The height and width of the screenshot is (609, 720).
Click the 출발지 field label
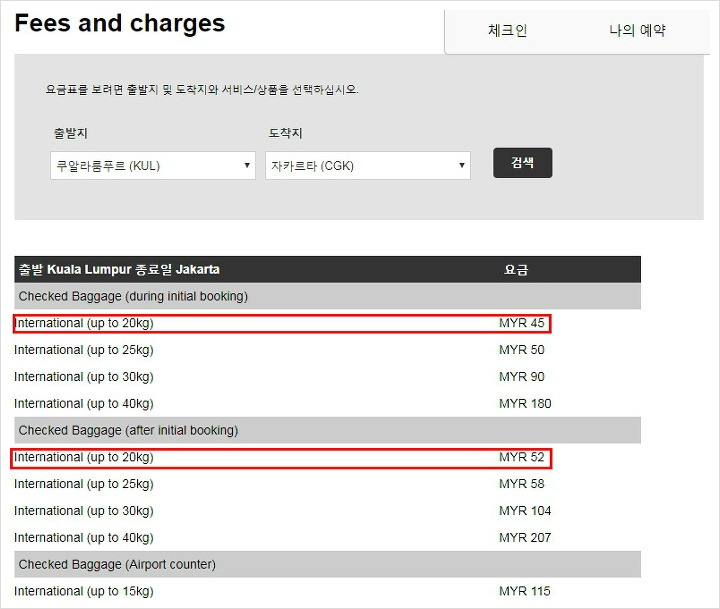tap(70, 133)
